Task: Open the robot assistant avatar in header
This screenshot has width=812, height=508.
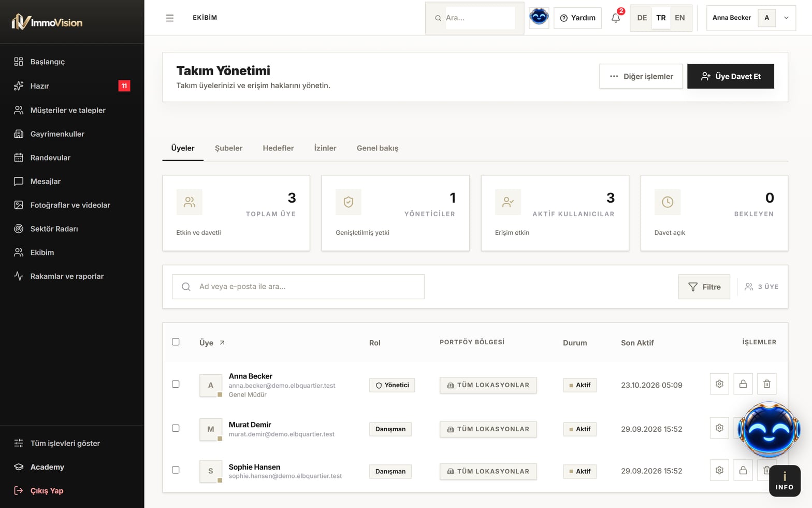Action: tap(539, 18)
